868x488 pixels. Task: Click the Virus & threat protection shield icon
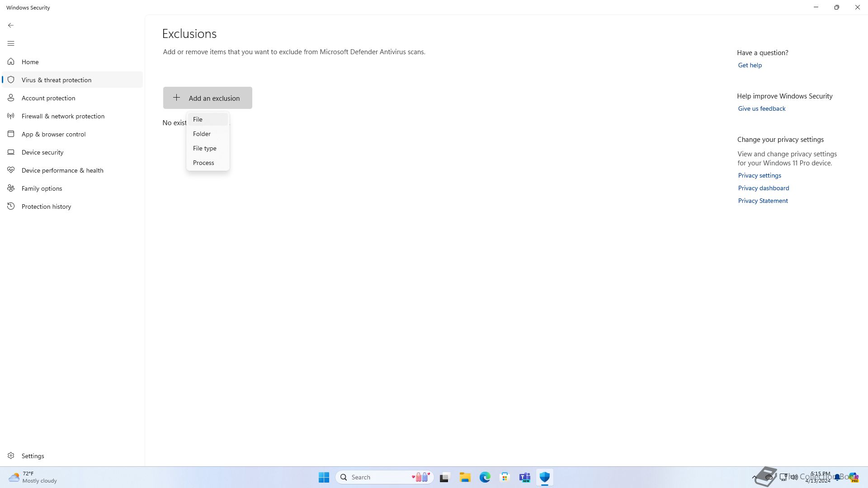pyautogui.click(x=11, y=80)
